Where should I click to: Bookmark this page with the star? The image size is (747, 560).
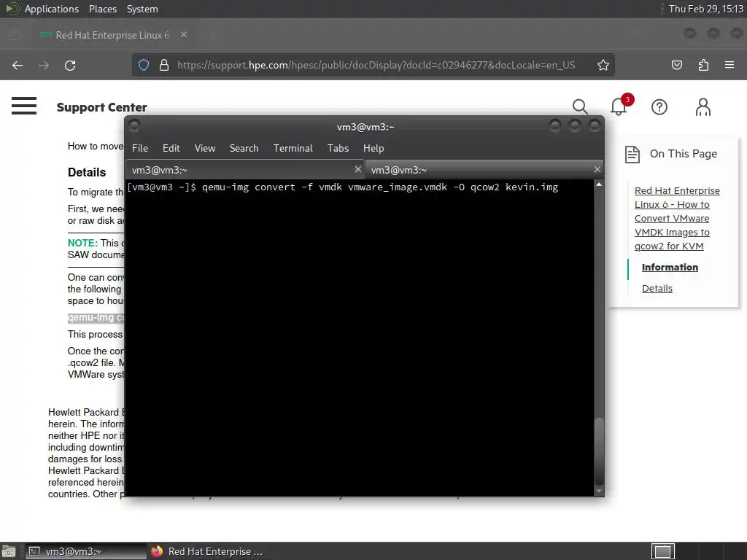coord(603,65)
